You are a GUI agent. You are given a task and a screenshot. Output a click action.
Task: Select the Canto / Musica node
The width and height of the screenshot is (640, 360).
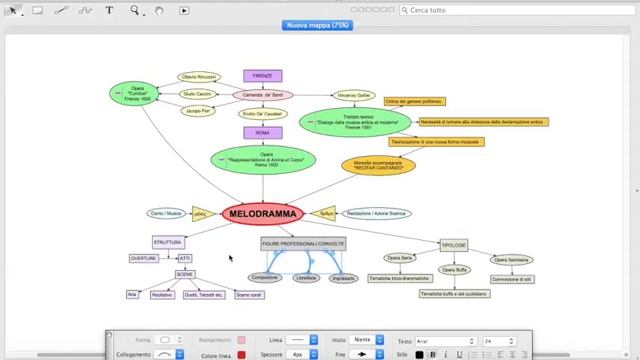[x=166, y=213]
